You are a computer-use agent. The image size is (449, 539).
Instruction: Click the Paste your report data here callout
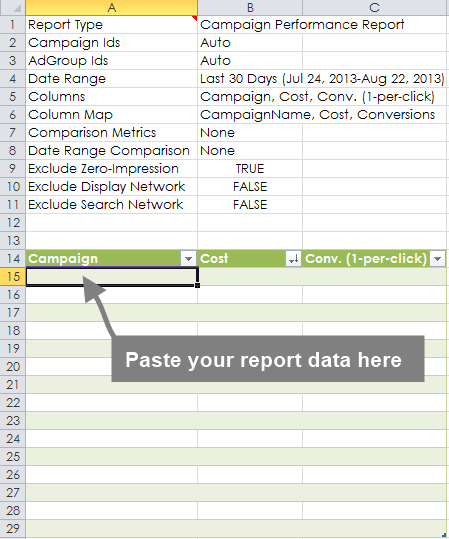268,359
